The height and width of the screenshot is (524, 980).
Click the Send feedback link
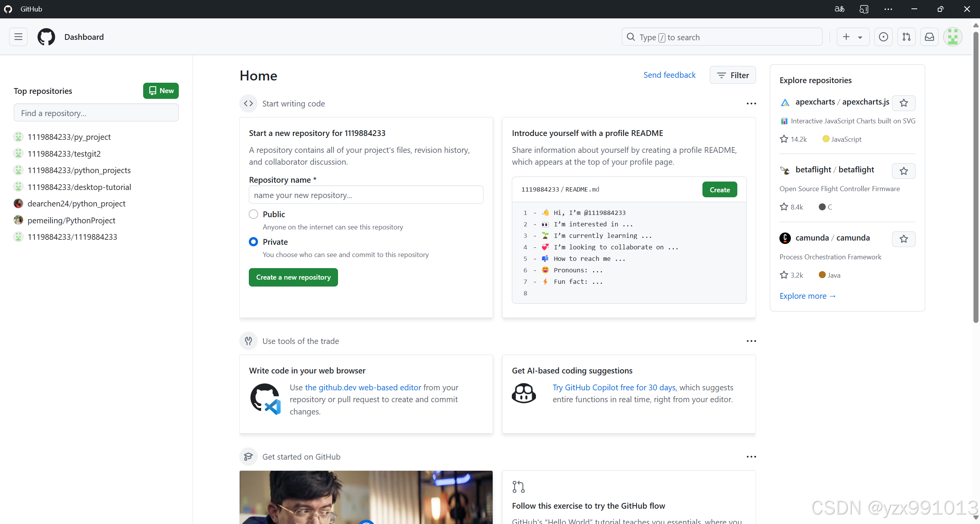669,75
